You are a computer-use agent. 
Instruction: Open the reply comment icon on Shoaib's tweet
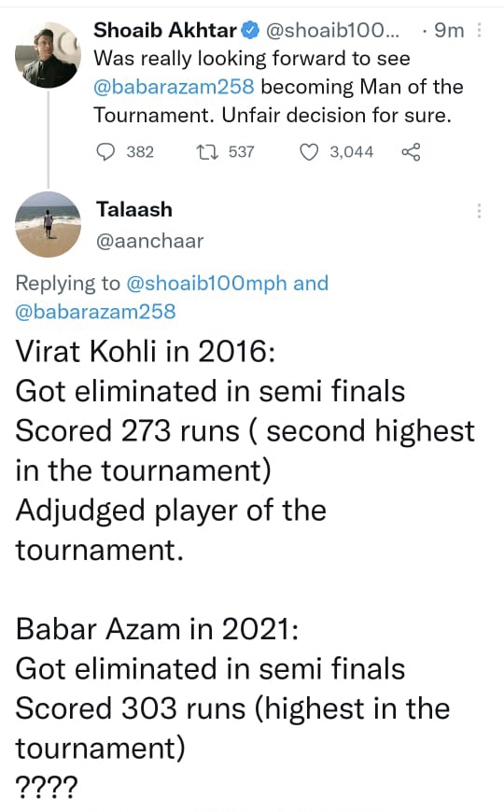click(x=106, y=152)
